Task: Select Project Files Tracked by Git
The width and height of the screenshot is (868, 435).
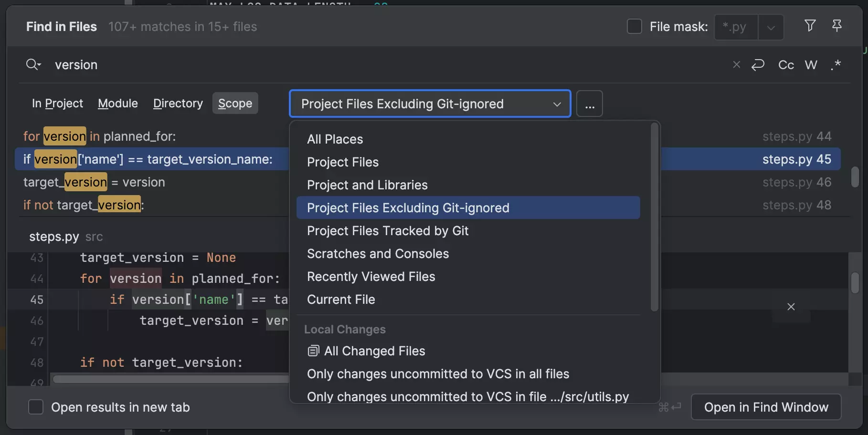Action: 387,231
